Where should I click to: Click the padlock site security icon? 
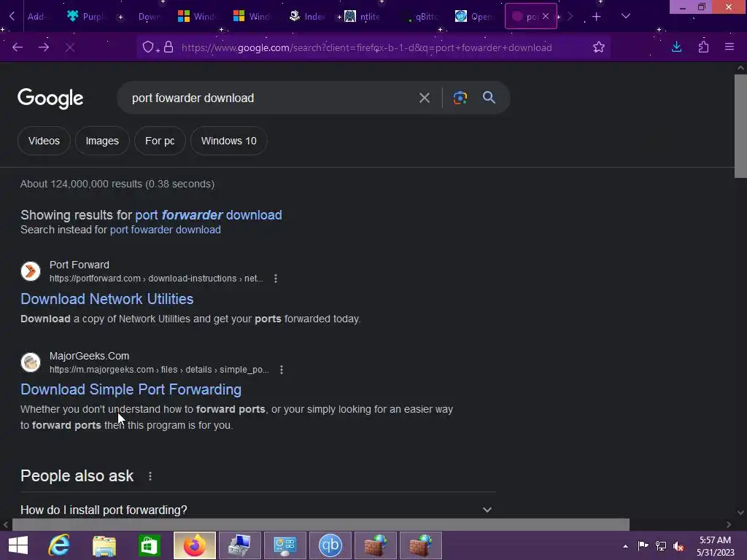[169, 47]
